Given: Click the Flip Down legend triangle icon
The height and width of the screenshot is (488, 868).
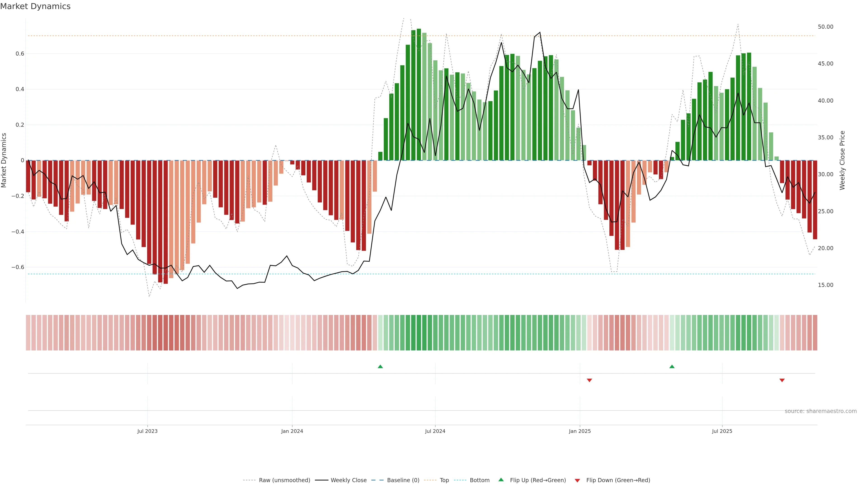Looking at the screenshot, I should tap(577, 481).
